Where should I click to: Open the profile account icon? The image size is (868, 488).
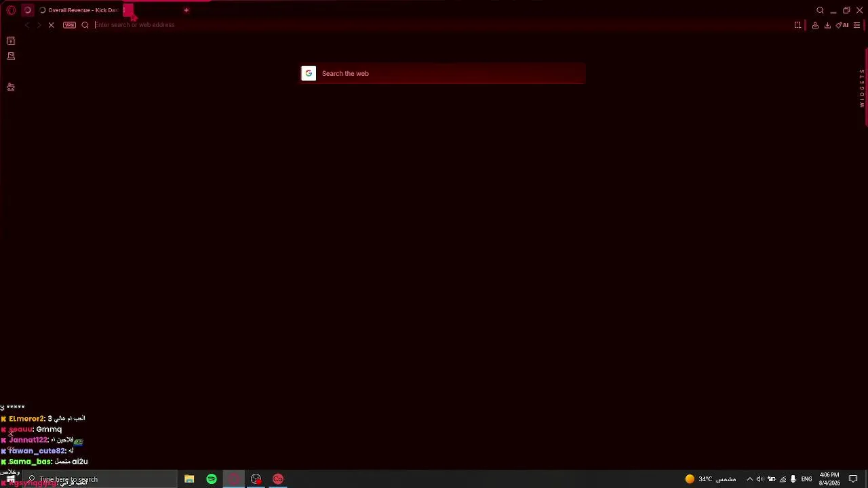click(815, 25)
